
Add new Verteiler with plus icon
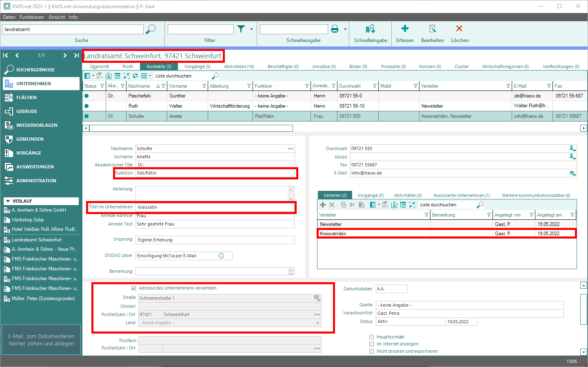(323, 205)
